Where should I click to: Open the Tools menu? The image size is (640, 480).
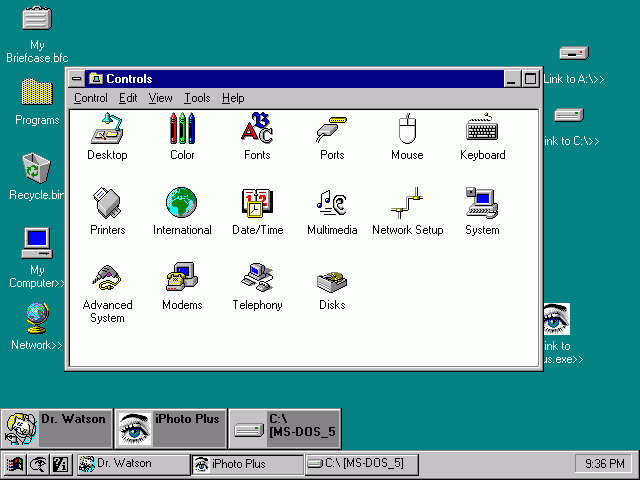pos(197,98)
